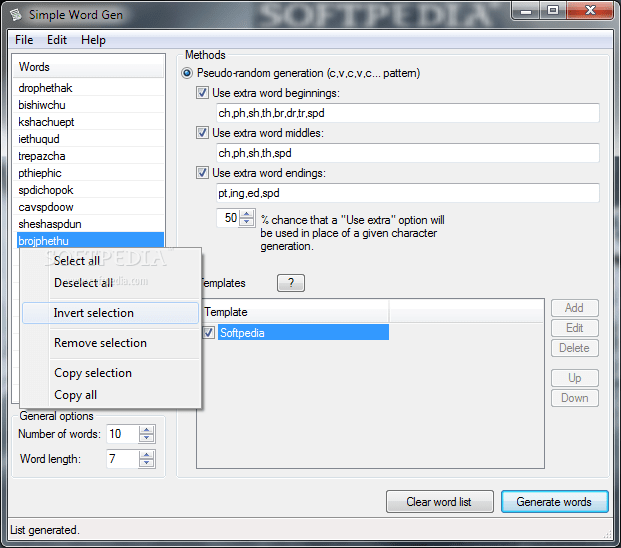Click the Delete template button
The width and height of the screenshot is (621, 548).
coord(575,348)
